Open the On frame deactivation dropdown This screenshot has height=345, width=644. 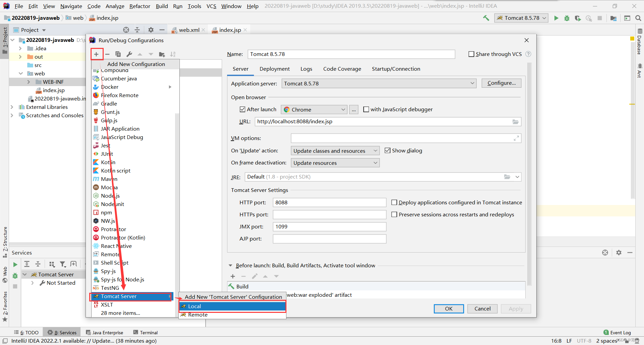(x=335, y=163)
